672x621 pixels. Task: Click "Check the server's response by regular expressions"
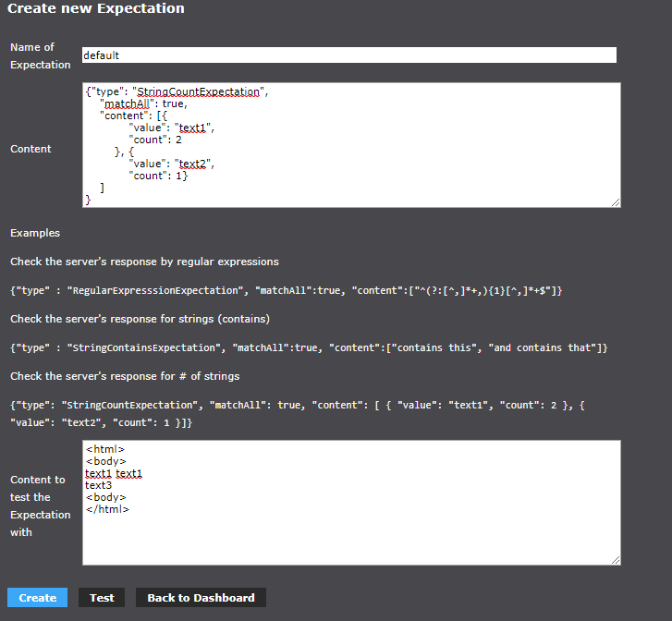click(144, 262)
